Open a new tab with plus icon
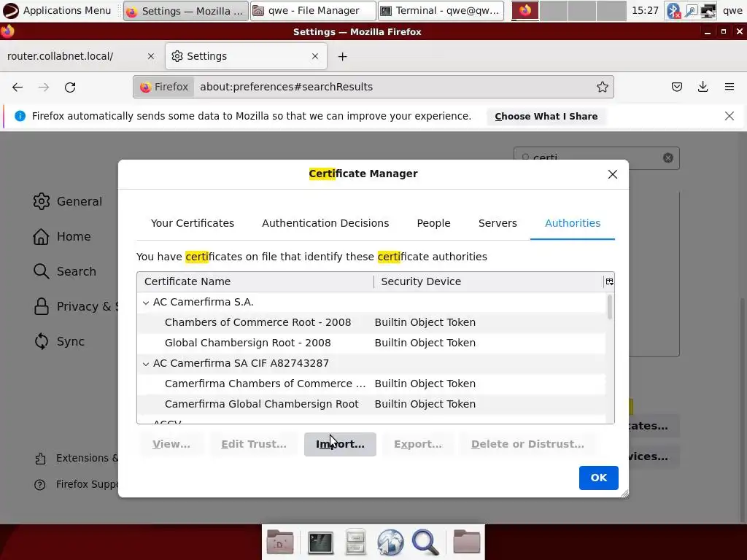This screenshot has width=747, height=560. point(342,57)
